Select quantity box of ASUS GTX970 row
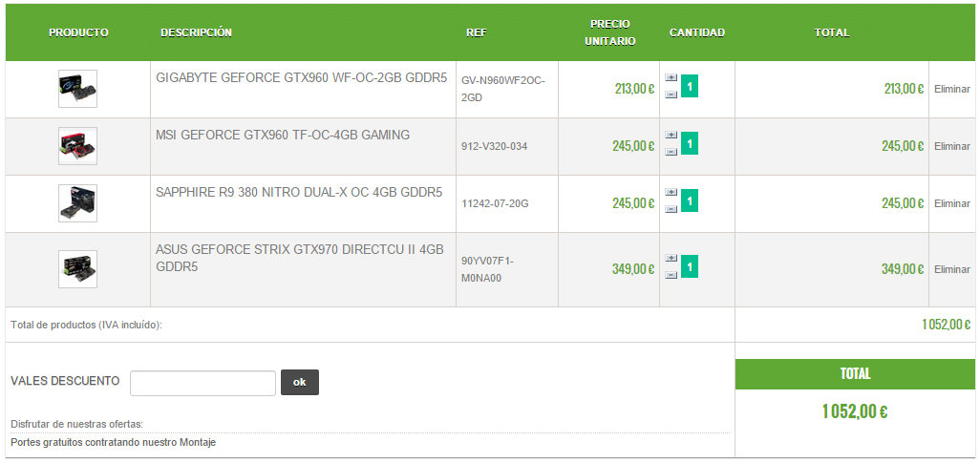The height and width of the screenshot is (463, 980). pyautogui.click(x=690, y=266)
